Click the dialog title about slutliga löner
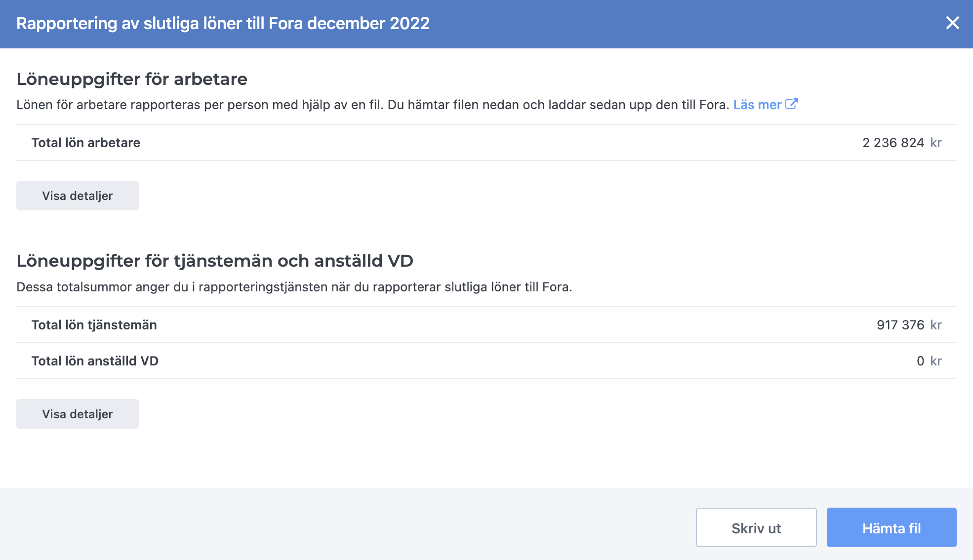Image resolution: width=973 pixels, height=560 pixels. click(x=223, y=23)
